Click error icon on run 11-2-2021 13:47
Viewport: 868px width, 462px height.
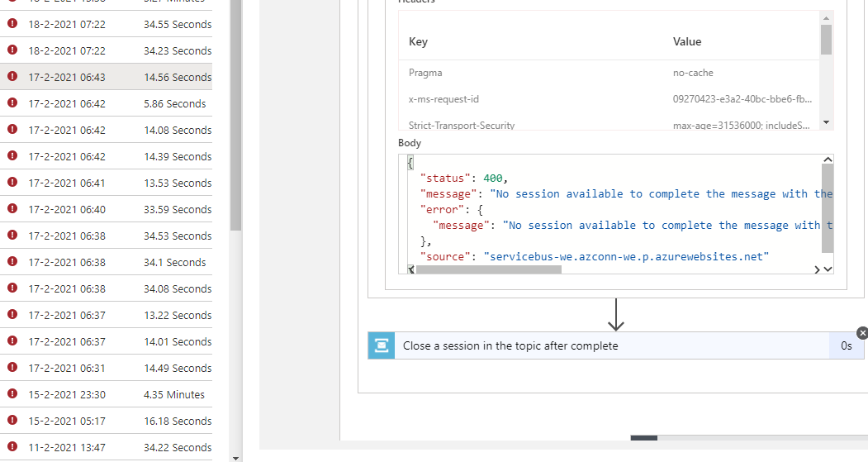point(12,446)
